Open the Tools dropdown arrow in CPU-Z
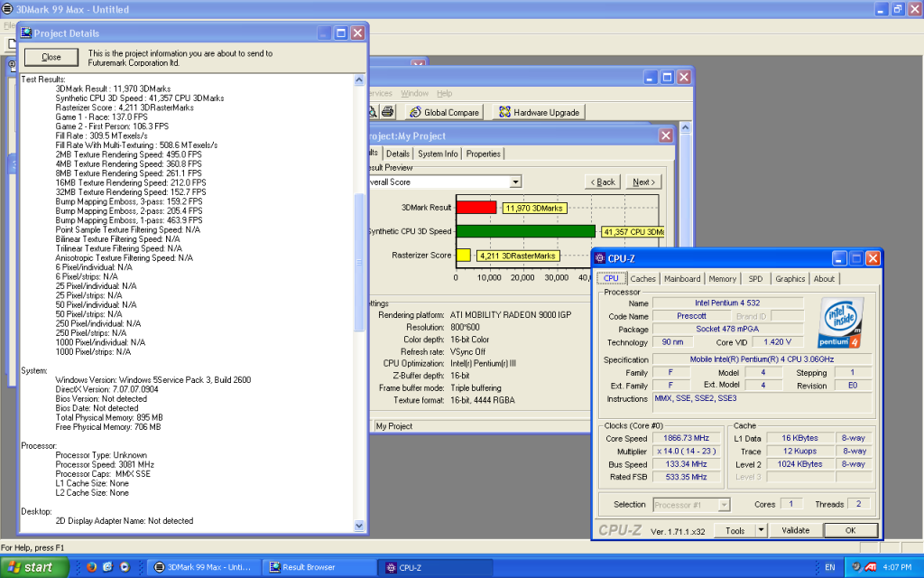The height and width of the screenshot is (578, 924). click(x=761, y=530)
